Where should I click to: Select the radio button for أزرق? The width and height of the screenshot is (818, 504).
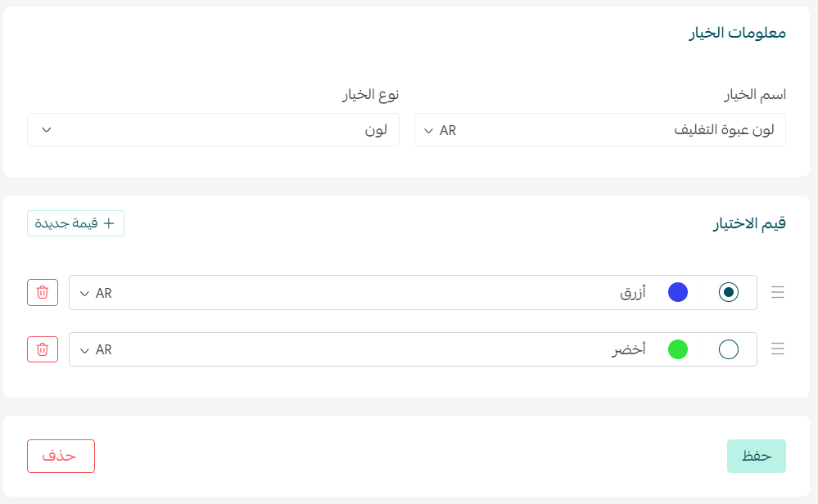tap(727, 292)
